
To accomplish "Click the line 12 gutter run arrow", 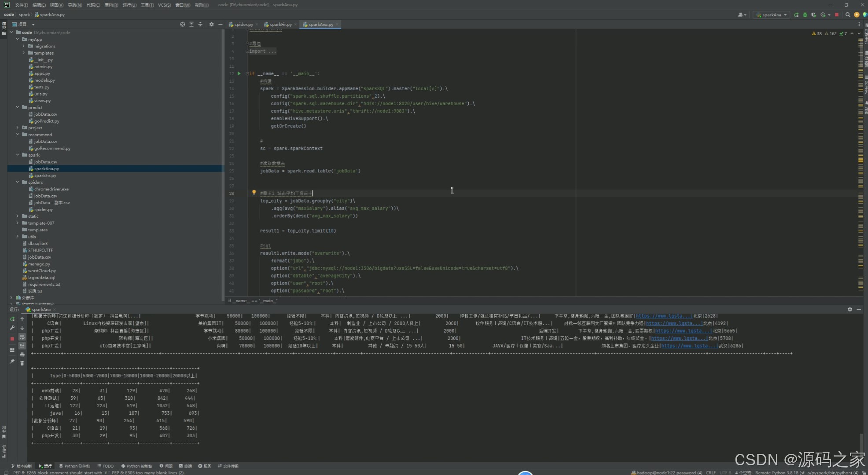I will pyautogui.click(x=239, y=73).
